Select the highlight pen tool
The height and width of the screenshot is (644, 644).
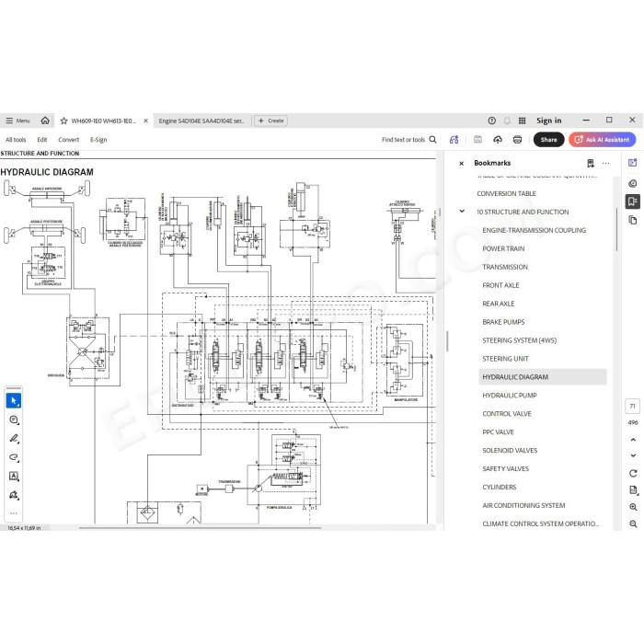pyautogui.click(x=14, y=439)
